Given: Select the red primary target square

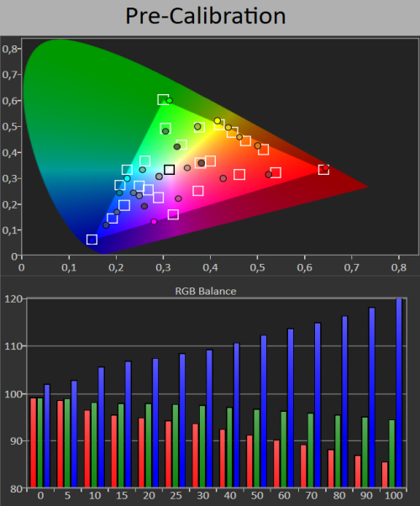Looking at the screenshot, I should click(323, 170).
